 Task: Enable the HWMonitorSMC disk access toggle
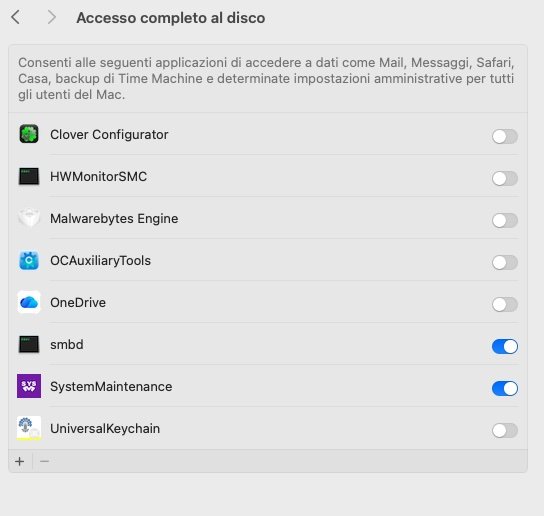[505, 178]
